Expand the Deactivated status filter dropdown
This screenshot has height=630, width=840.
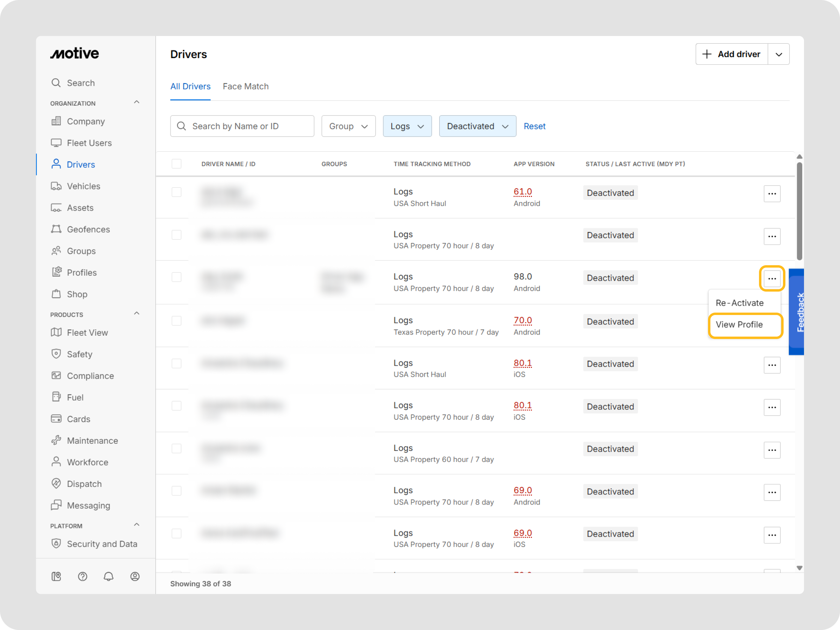coord(477,126)
